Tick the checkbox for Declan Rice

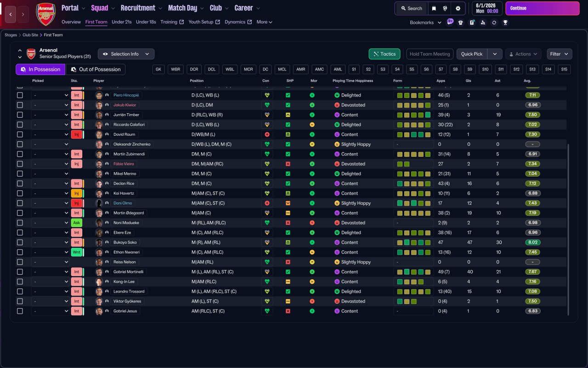coord(20,184)
